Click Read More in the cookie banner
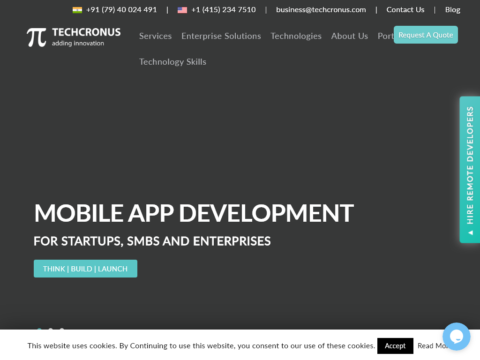This screenshot has height=360, width=480. pyautogui.click(x=433, y=346)
